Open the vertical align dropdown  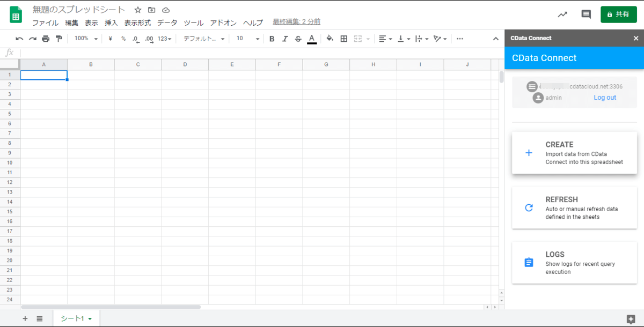tap(403, 39)
